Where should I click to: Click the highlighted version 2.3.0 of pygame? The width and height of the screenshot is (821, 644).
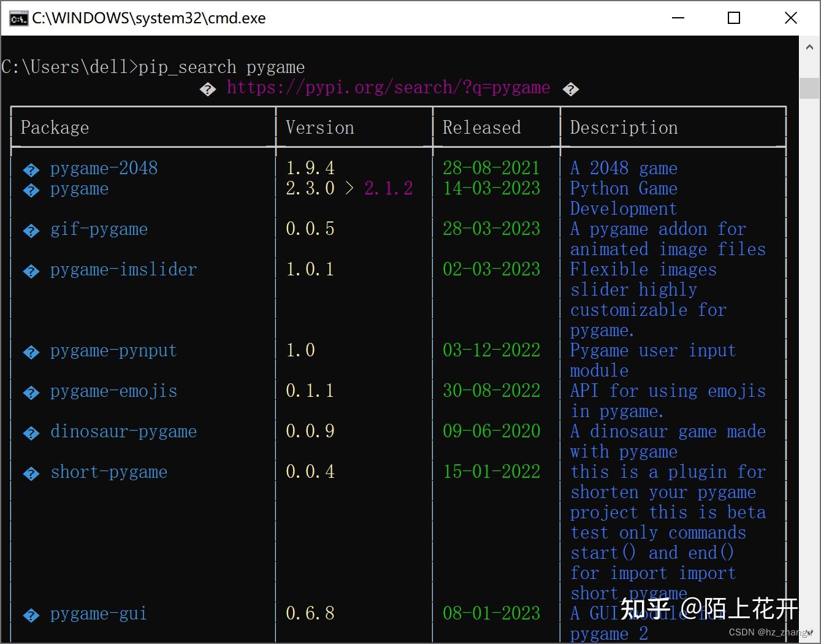[x=310, y=189]
